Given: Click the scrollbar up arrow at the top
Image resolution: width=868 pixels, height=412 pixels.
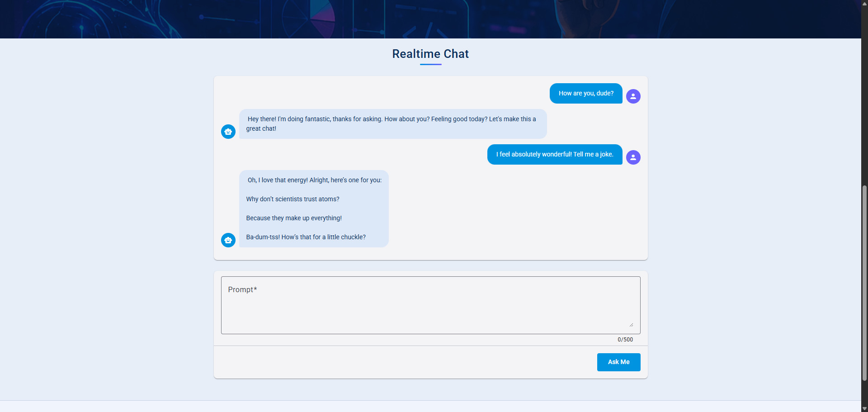Looking at the screenshot, I should tap(864, 3).
